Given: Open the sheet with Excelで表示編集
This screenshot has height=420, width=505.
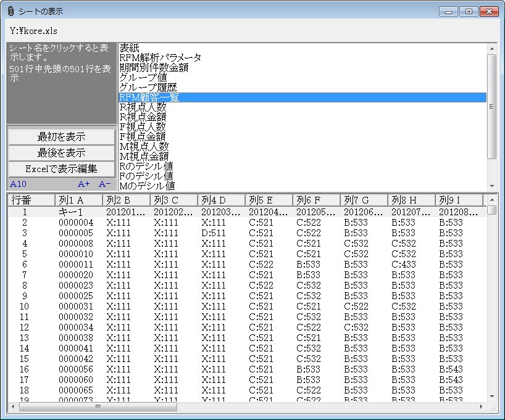Looking at the screenshot, I should [61, 169].
